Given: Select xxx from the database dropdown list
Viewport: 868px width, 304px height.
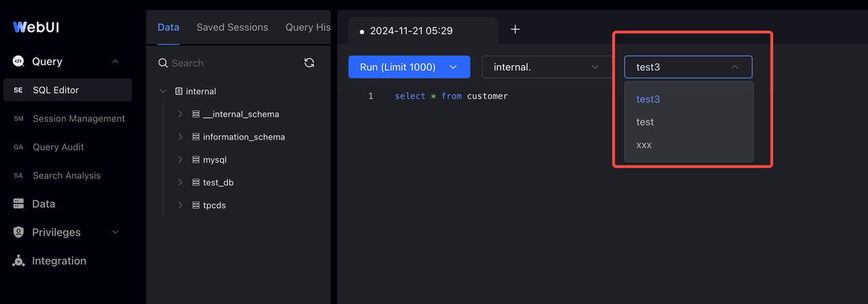Looking at the screenshot, I should (644, 145).
